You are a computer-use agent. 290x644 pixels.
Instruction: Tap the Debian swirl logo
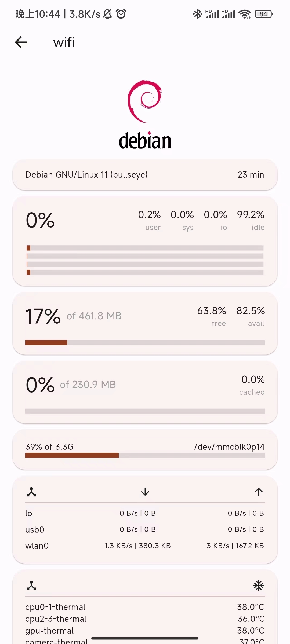[x=145, y=101]
